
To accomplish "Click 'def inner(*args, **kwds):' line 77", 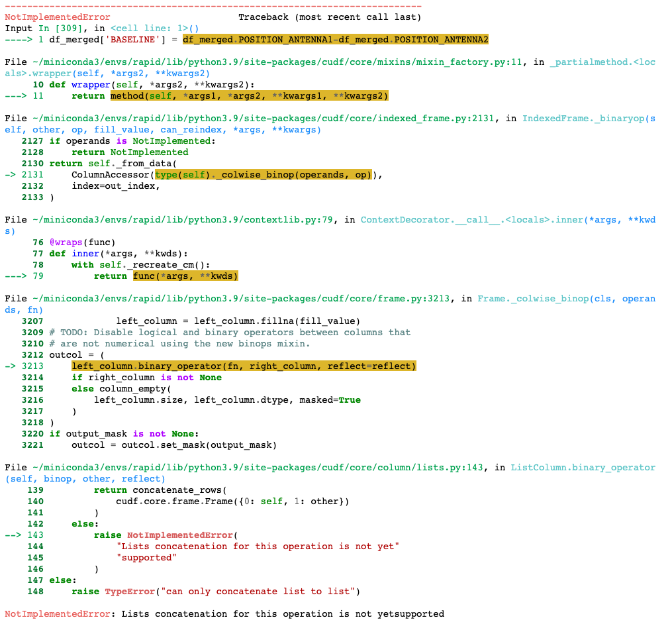I will (x=119, y=254).
